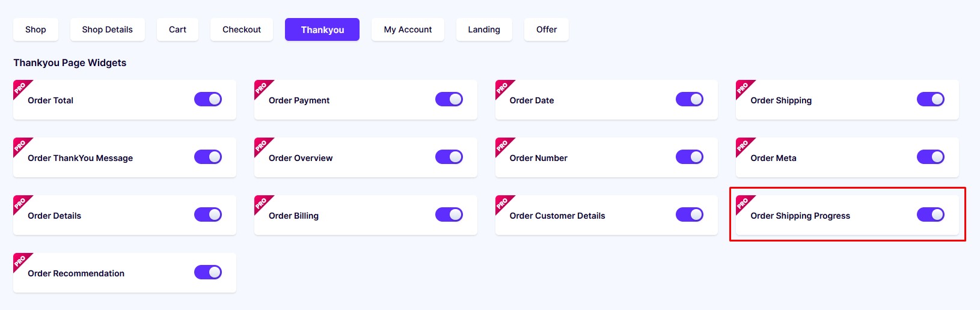This screenshot has width=980, height=310.
Task: Click the PRO badge on Order Meta
Action: [743, 145]
